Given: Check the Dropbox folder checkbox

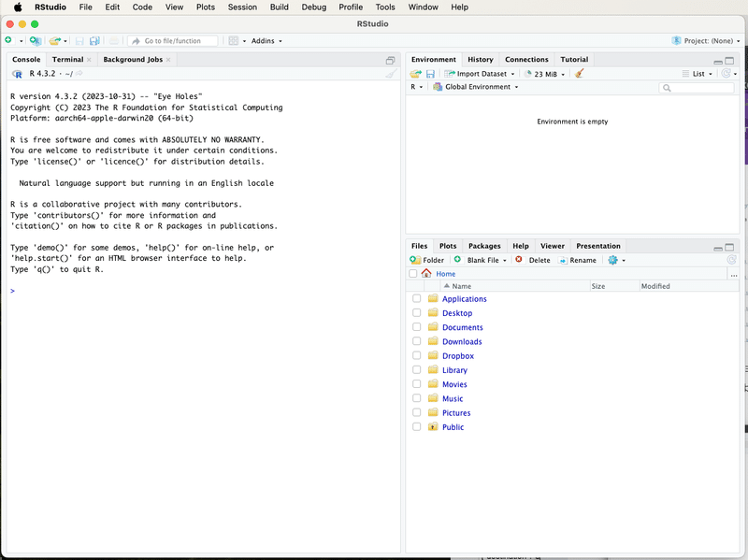Looking at the screenshot, I should 416,356.
